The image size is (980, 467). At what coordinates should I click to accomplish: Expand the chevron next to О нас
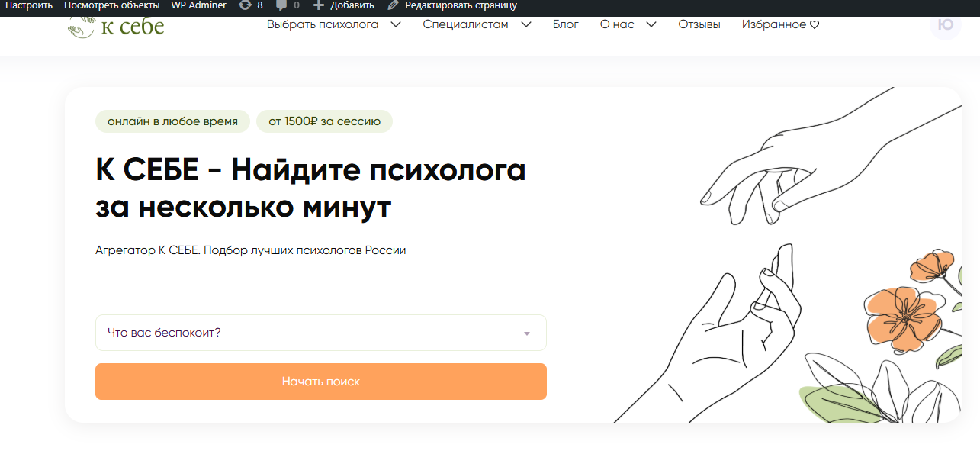pyautogui.click(x=651, y=24)
